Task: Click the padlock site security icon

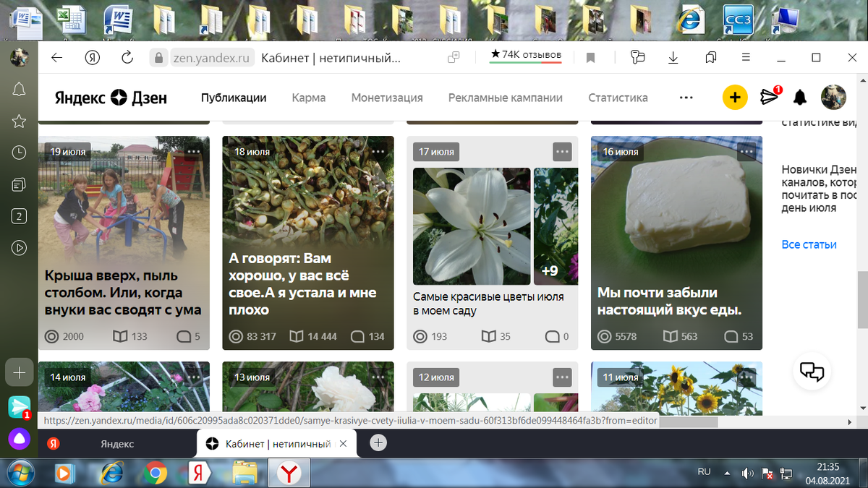Action: click(158, 58)
